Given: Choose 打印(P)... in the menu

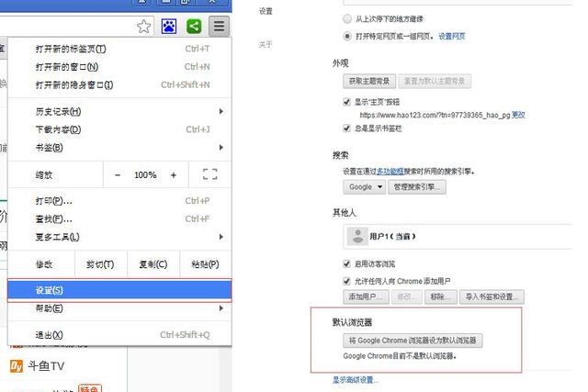Looking at the screenshot, I should (119, 201).
